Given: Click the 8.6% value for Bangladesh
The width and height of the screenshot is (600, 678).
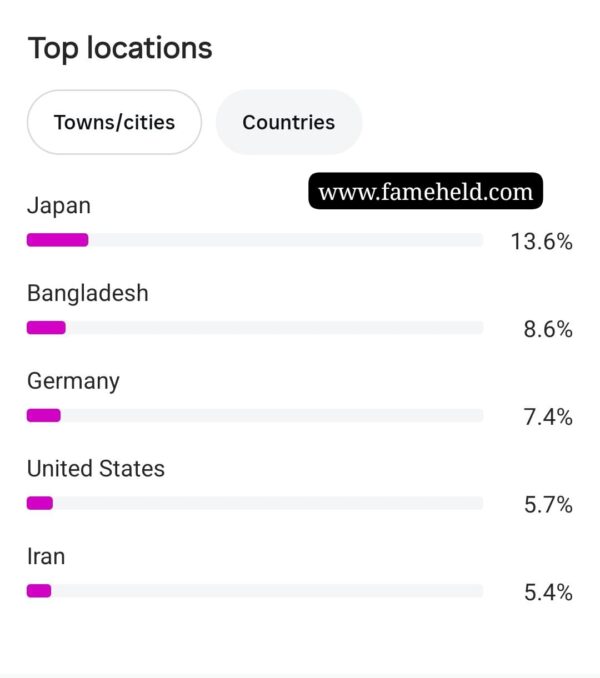Looking at the screenshot, I should [x=548, y=329].
